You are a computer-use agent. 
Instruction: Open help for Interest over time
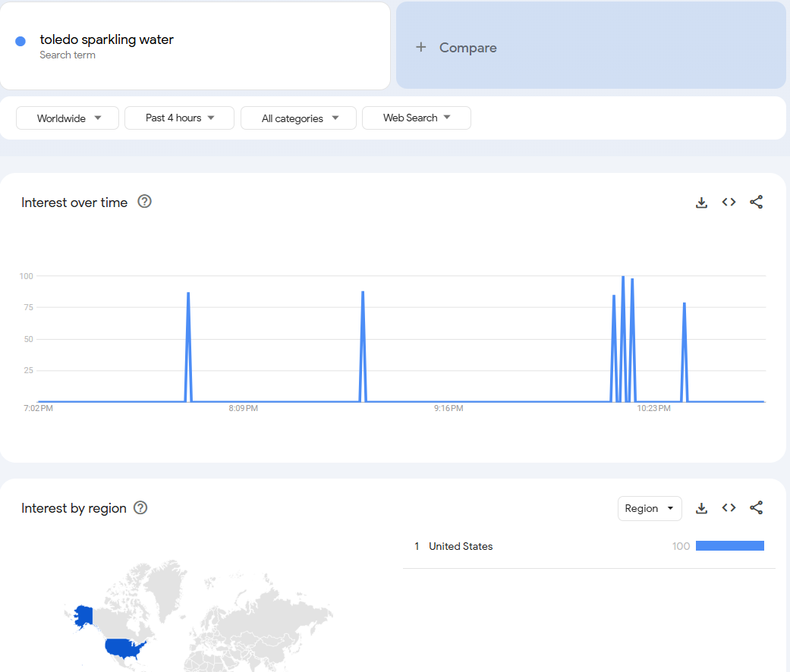pos(145,202)
